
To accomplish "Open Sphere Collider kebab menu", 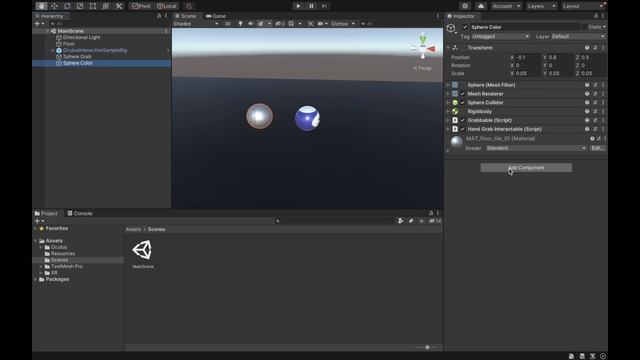I will (x=603, y=102).
